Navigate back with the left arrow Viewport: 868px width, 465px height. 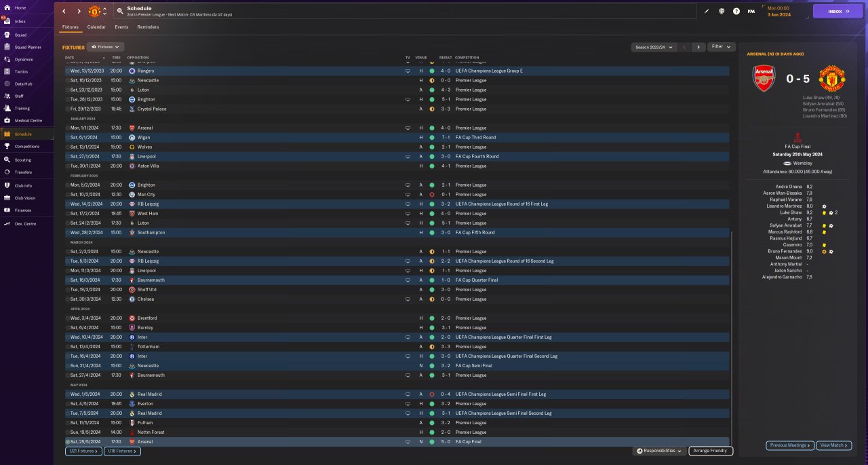(64, 11)
